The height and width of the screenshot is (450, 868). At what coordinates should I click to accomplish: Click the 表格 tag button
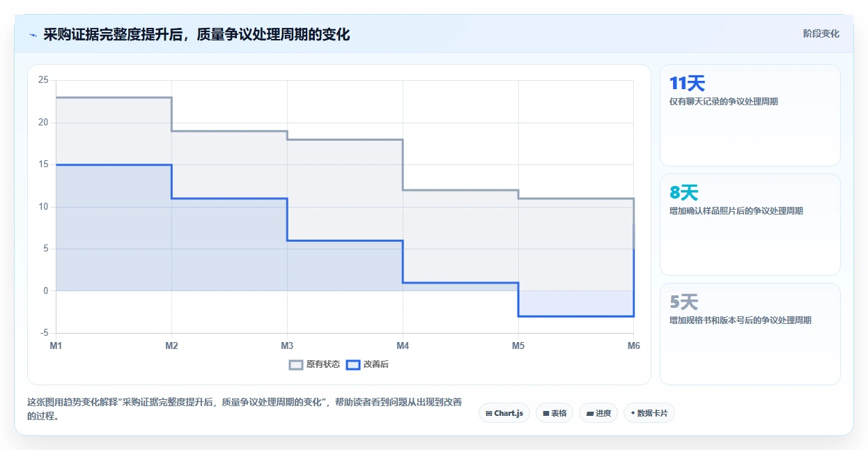(555, 413)
